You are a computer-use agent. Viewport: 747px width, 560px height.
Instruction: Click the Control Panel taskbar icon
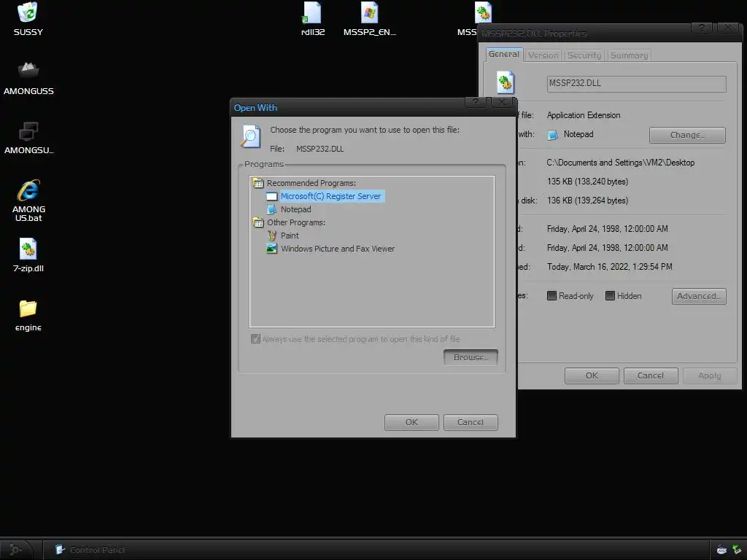60,550
